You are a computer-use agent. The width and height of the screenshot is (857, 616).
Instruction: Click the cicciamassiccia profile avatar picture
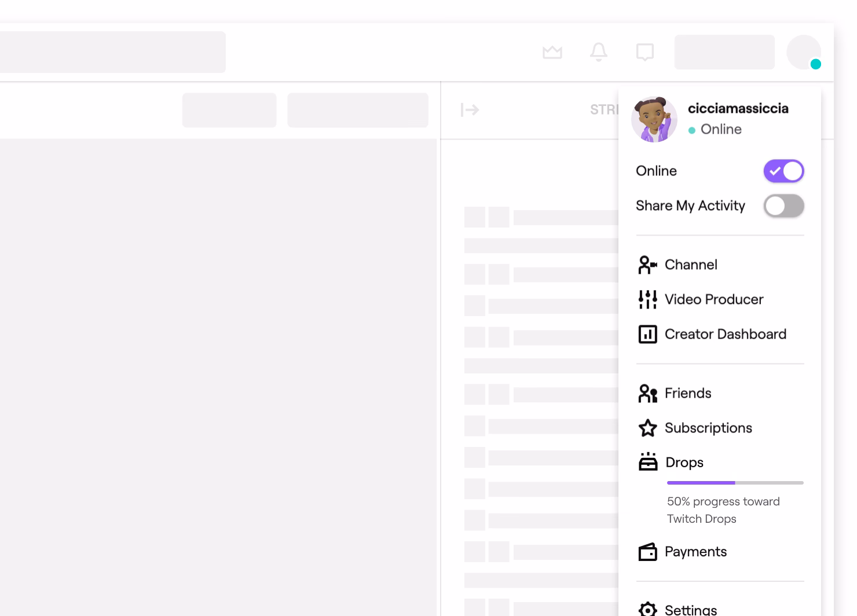tap(654, 119)
